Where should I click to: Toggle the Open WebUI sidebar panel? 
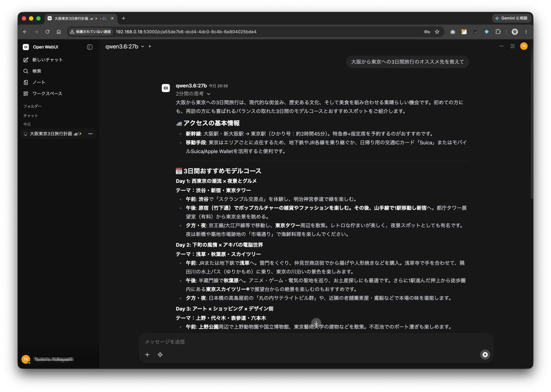90,47
